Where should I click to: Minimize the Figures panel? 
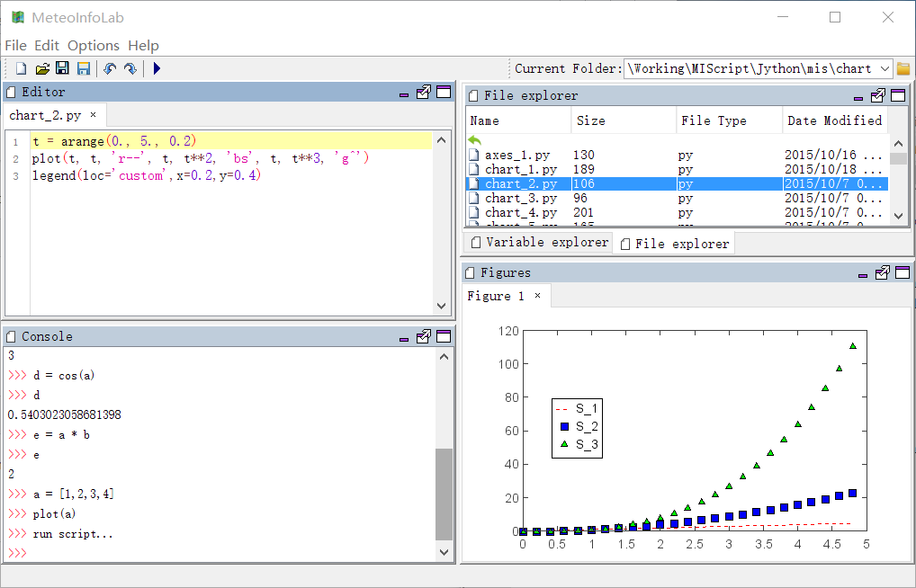(863, 273)
